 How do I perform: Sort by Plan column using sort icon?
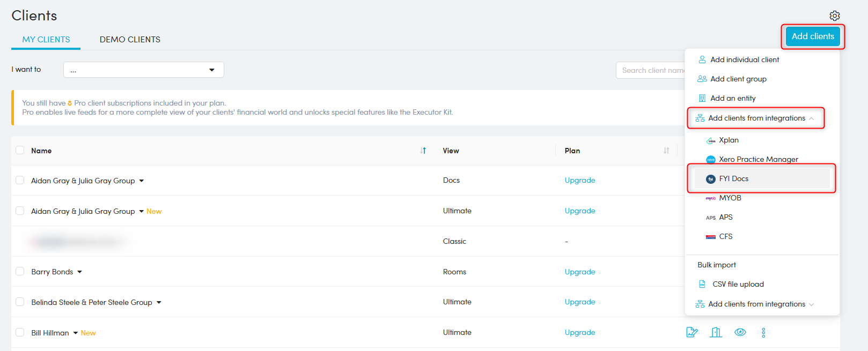coord(666,151)
